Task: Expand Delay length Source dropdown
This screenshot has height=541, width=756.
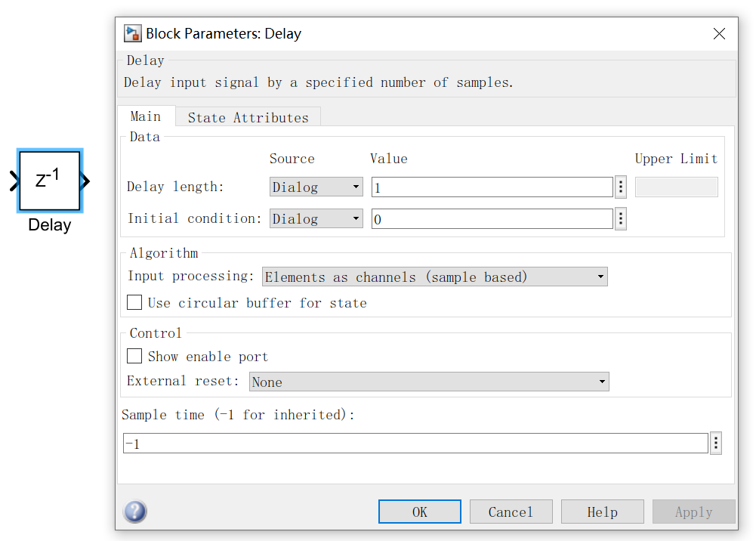Action: click(x=316, y=187)
